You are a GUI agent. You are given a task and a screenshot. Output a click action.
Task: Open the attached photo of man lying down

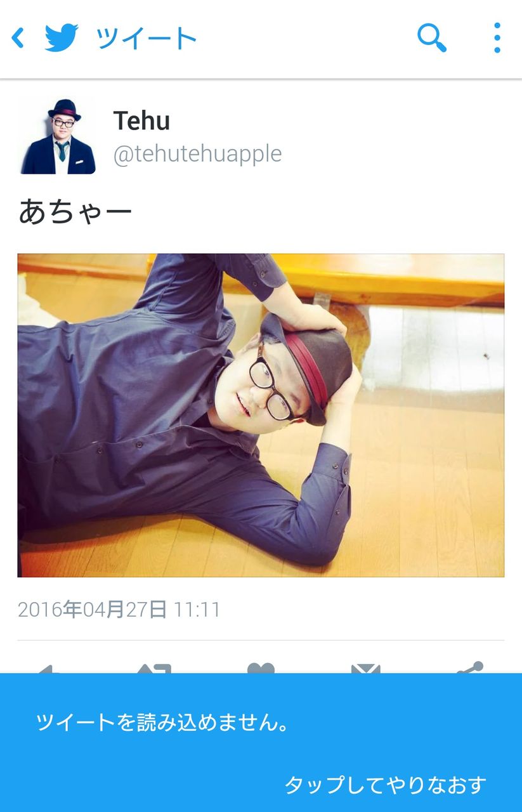pos(261,416)
